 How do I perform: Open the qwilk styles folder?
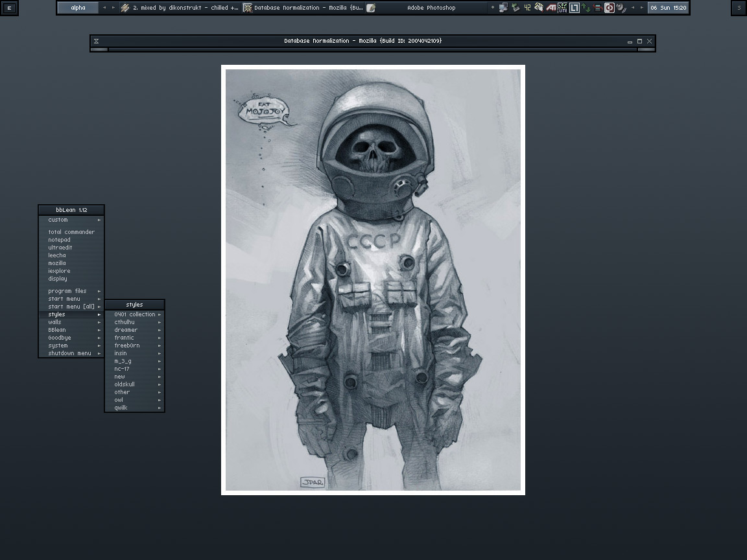coord(135,408)
